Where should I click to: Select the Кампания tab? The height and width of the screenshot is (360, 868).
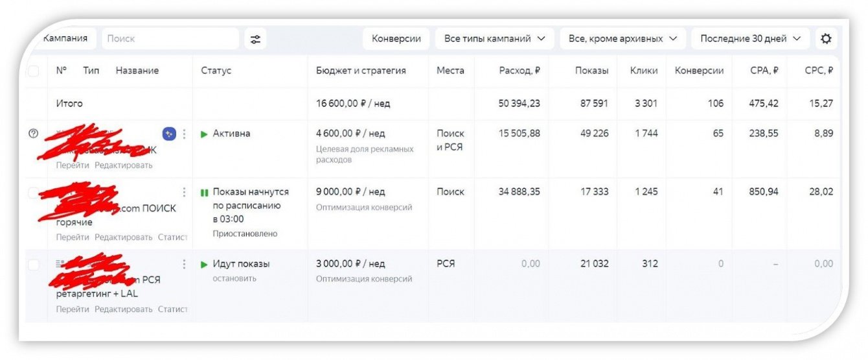pyautogui.click(x=65, y=39)
